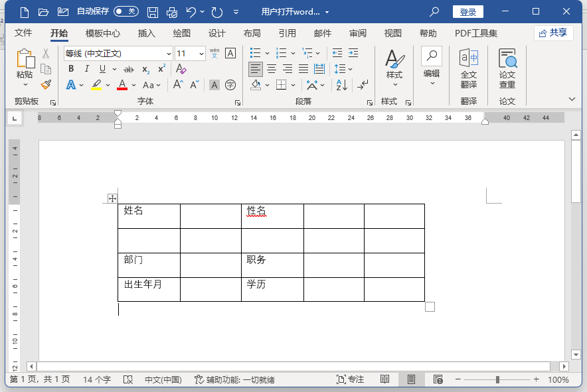Click the Open file folder icon
This screenshot has height=392, width=587.
43,12
